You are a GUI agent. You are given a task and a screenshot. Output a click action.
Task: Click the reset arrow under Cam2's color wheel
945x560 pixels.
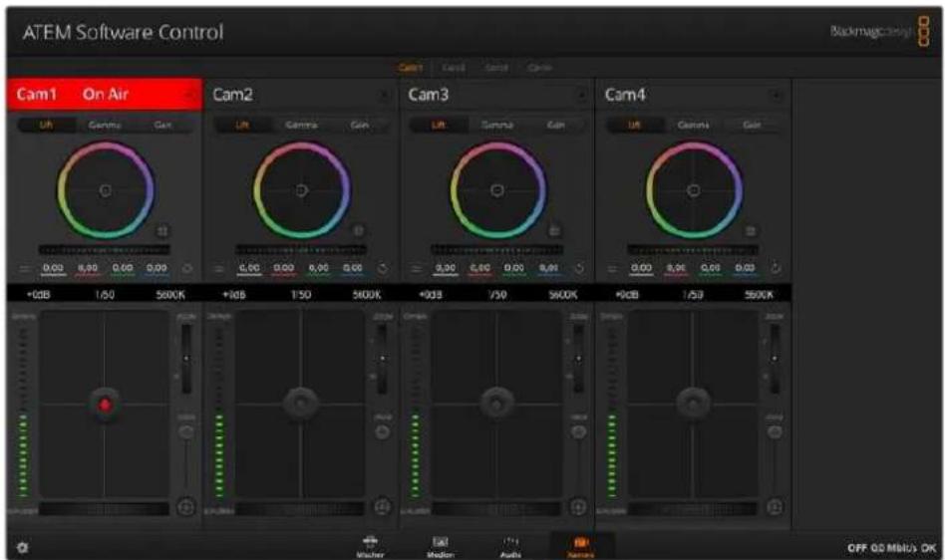(x=383, y=268)
